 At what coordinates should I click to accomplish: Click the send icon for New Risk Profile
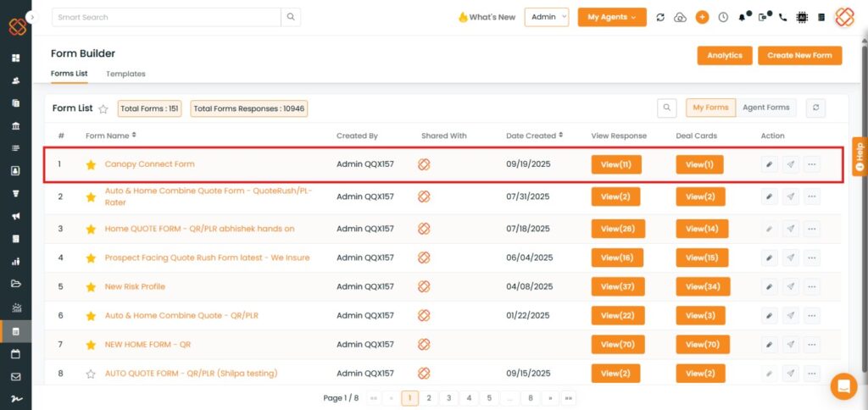coord(790,287)
